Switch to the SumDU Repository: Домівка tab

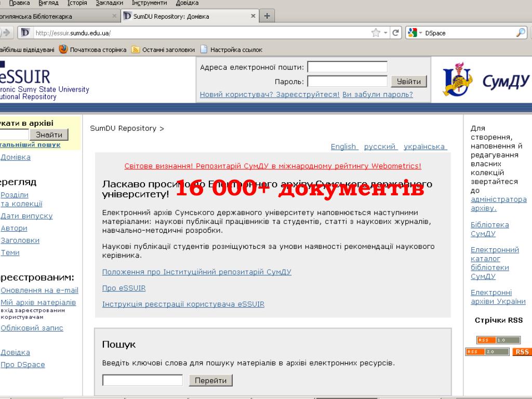coord(189,16)
